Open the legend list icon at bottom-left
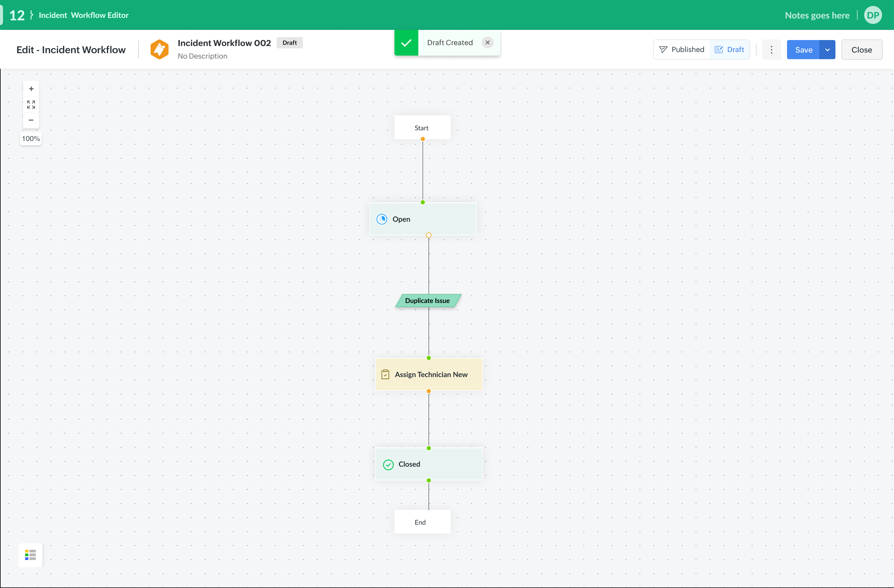Image resolution: width=894 pixels, height=588 pixels. click(30, 555)
